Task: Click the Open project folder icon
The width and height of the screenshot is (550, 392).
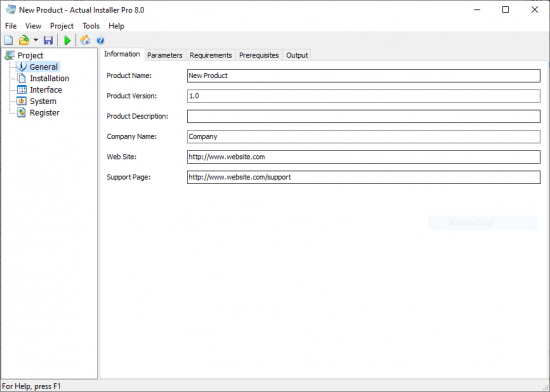Action: coord(24,40)
